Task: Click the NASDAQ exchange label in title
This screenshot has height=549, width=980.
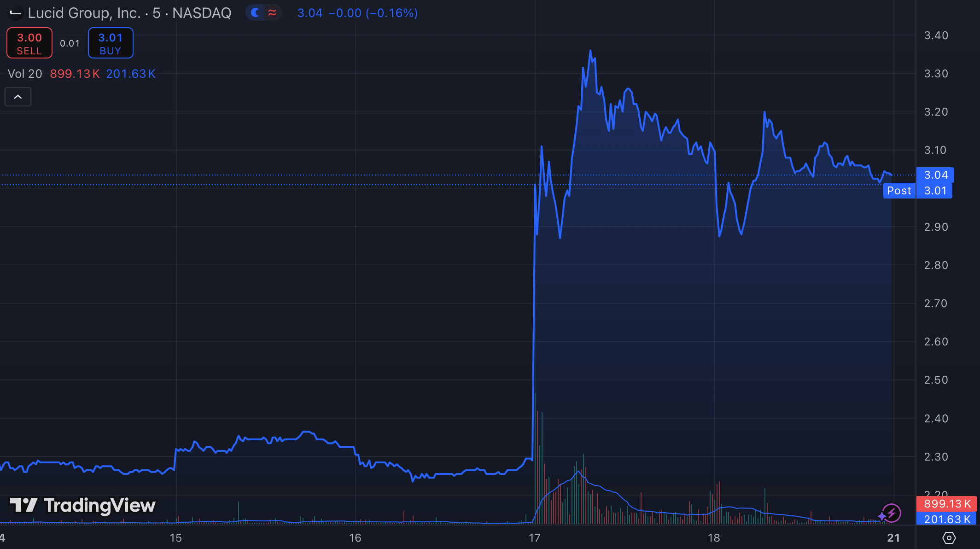Action: (x=202, y=13)
